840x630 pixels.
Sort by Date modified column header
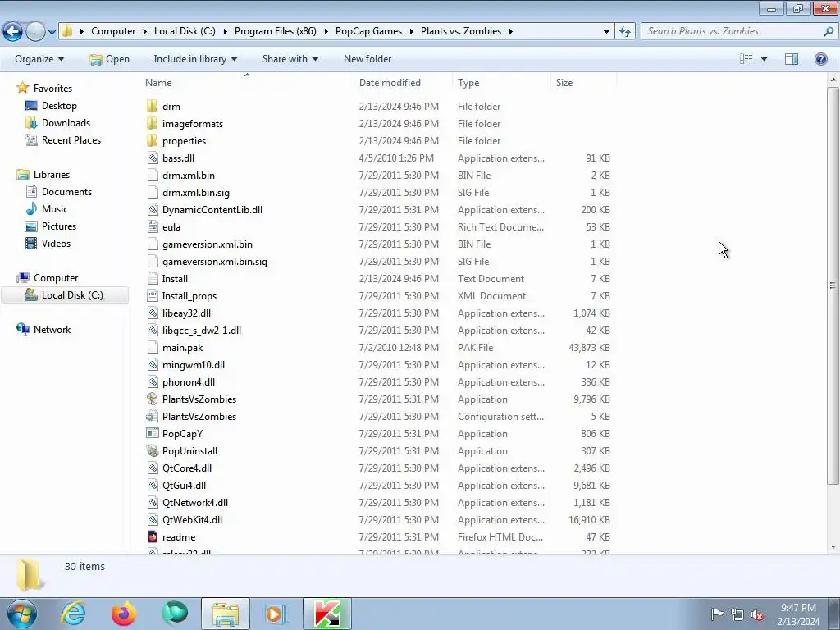[x=390, y=83]
